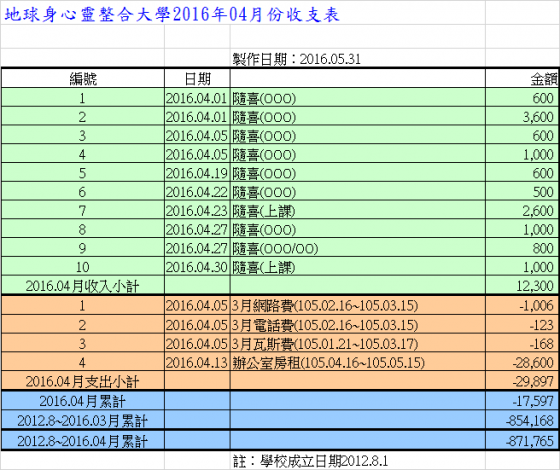Click the 編號 column header cell

[83, 78]
